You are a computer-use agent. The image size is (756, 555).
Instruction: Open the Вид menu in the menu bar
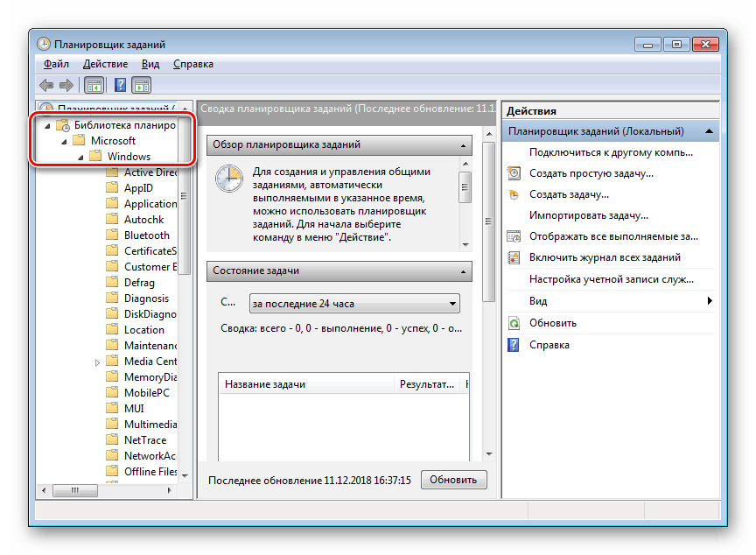pos(150,64)
